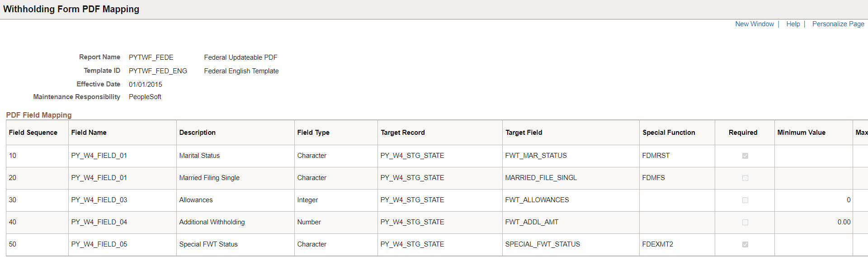Open the Help link

(x=793, y=24)
